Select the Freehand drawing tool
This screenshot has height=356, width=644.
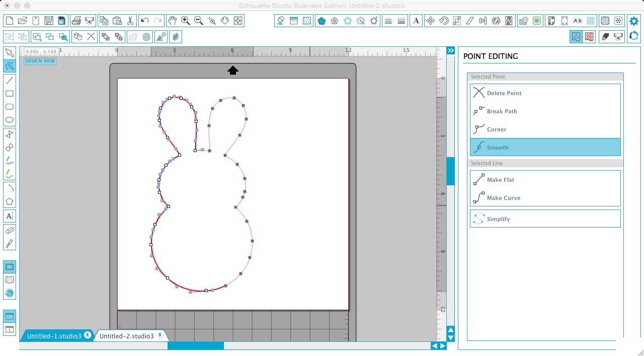pyautogui.click(x=9, y=161)
